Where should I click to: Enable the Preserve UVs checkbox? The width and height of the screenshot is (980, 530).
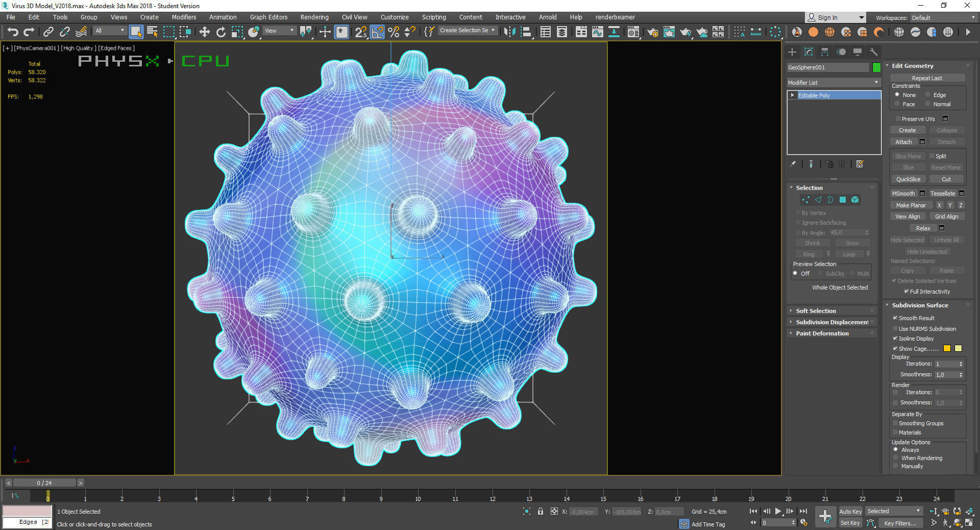[898, 119]
